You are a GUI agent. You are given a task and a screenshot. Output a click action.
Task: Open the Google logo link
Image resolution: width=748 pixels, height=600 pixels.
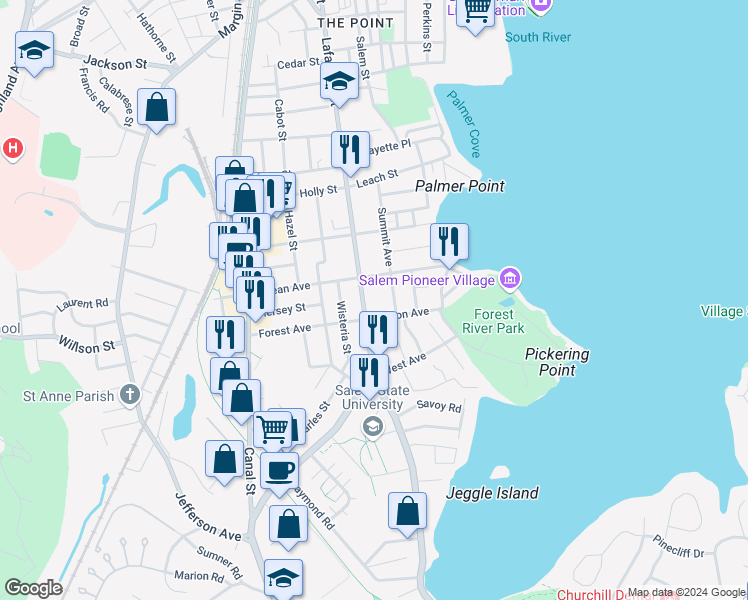point(33,587)
